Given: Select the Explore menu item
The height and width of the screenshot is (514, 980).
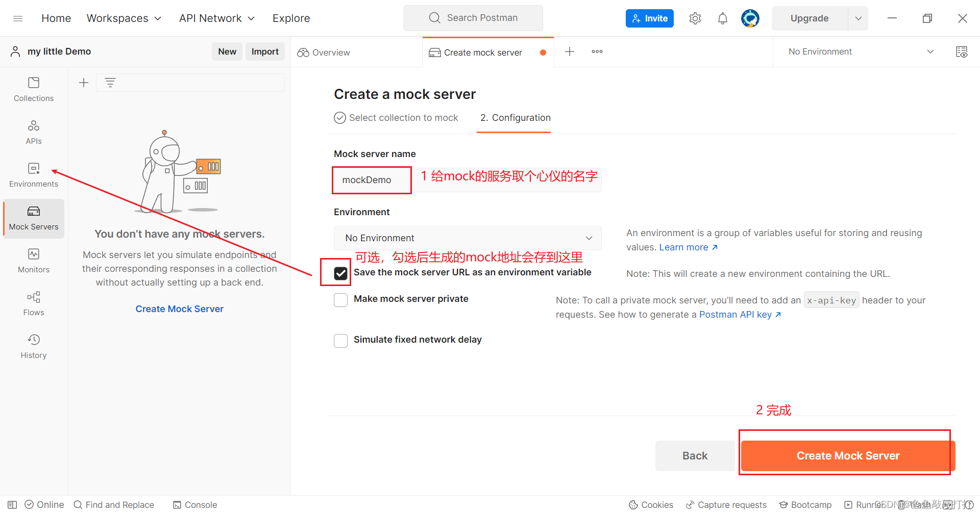Looking at the screenshot, I should (291, 18).
